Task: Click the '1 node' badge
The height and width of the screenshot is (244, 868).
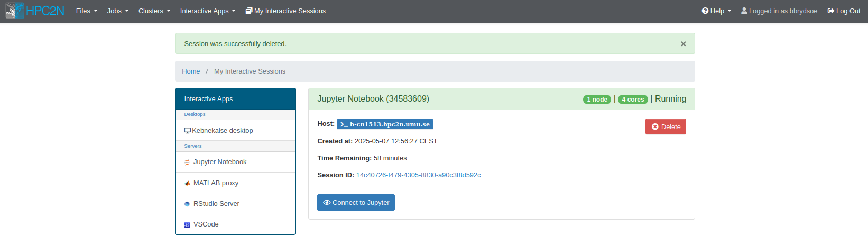Action: point(597,100)
